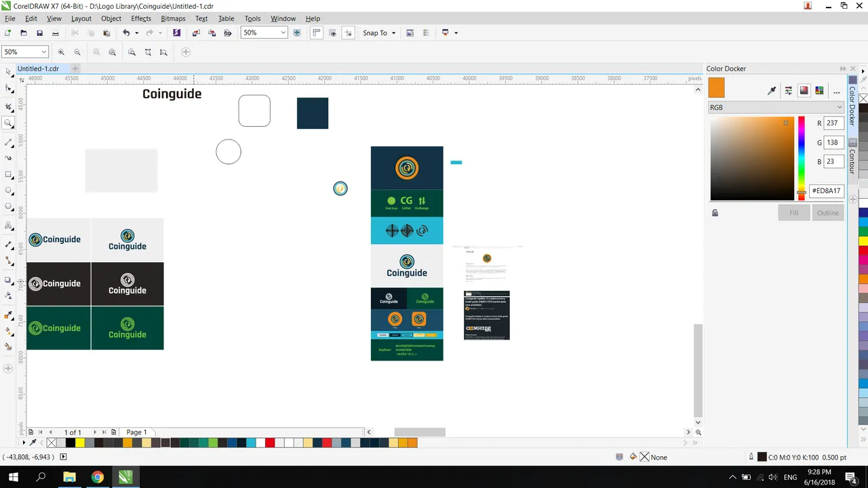This screenshot has height=488, width=868.
Task: Open the File menu
Action: pos(10,18)
